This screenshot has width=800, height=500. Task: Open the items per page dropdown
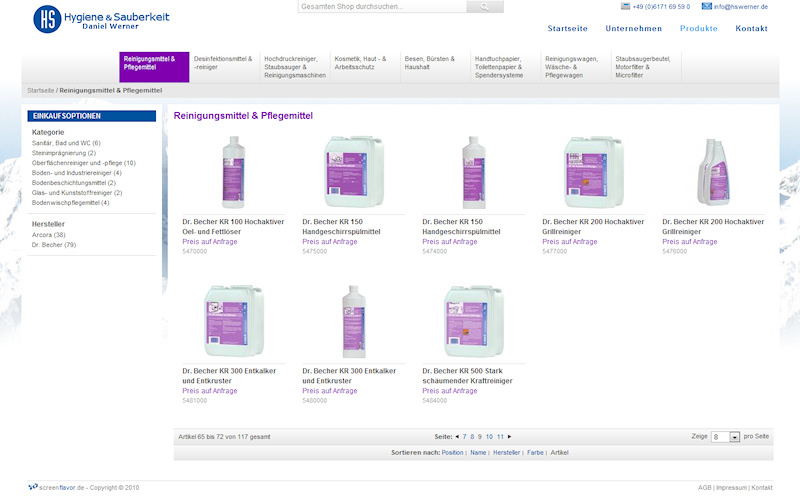(725, 437)
